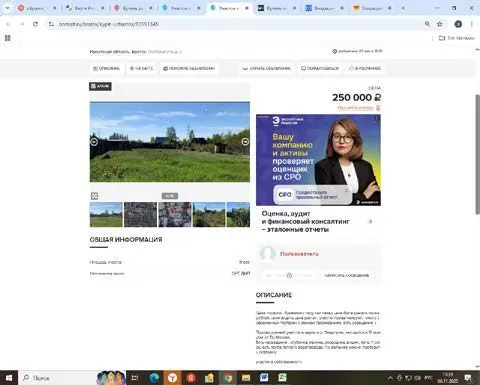
Task: Switch to Chrome on the taskbar
Action: click(228, 378)
